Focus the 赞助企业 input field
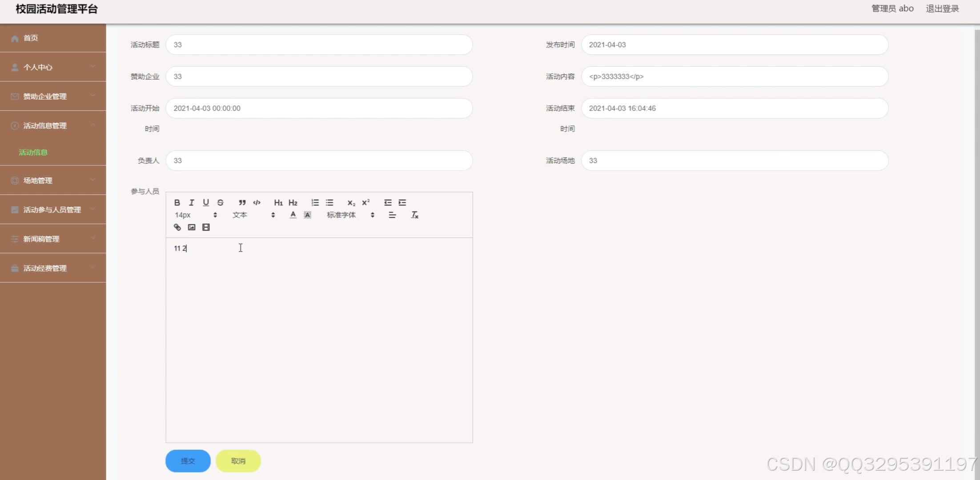This screenshot has width=980, height=480. (319, 76)
